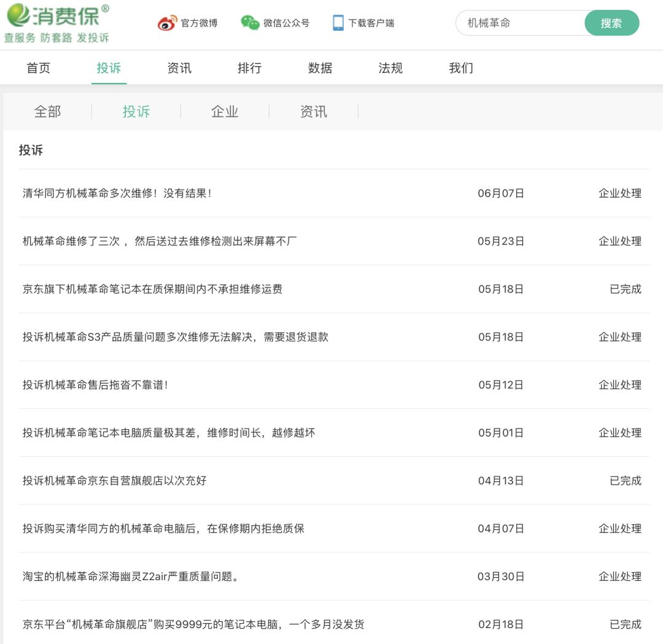The image size is (663, 644).
Task: Click the date 05月12日
Action: coord(501,384)
